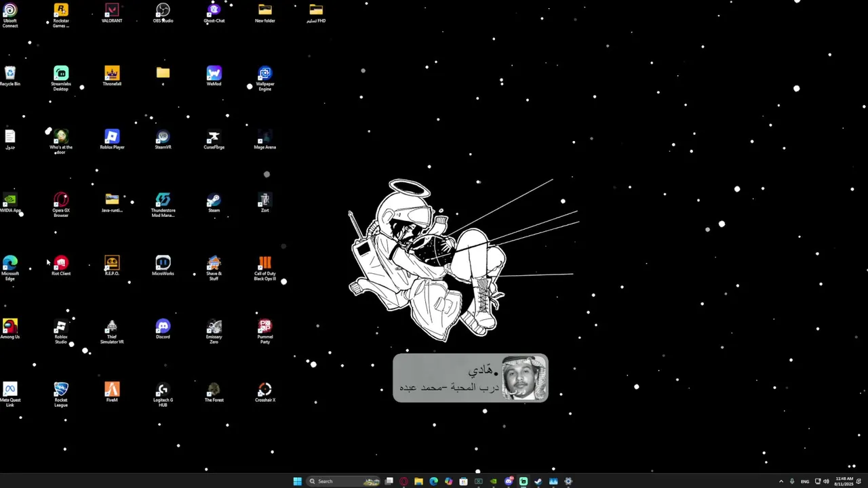
Task: Switch to Streamlabs in the taskbar
Action: point(524,481)
